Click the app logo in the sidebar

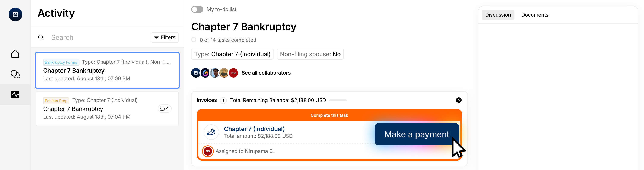tap(15, 14)
